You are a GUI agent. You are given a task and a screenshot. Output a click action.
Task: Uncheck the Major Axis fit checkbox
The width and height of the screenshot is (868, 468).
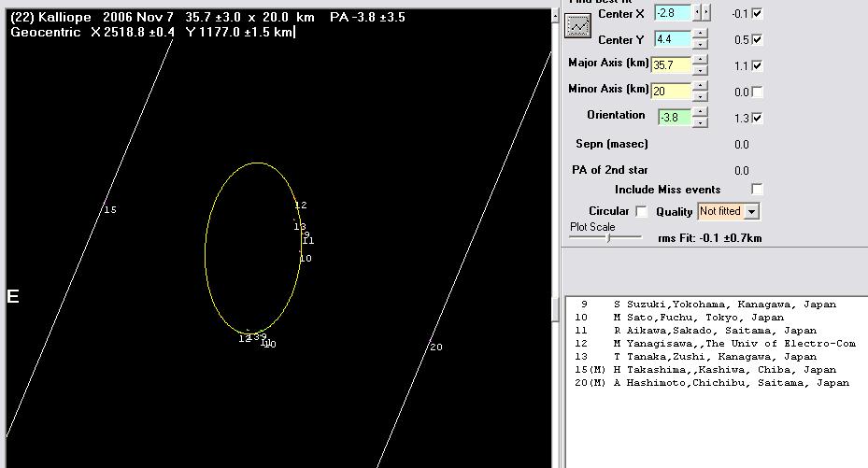[x=757, y=65]
